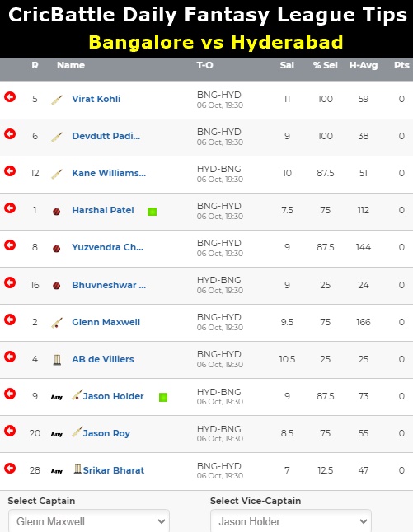
Task: Remove Virat Kohli with red arrow icon
Action: pyautogui.click(x=10, y=97)
